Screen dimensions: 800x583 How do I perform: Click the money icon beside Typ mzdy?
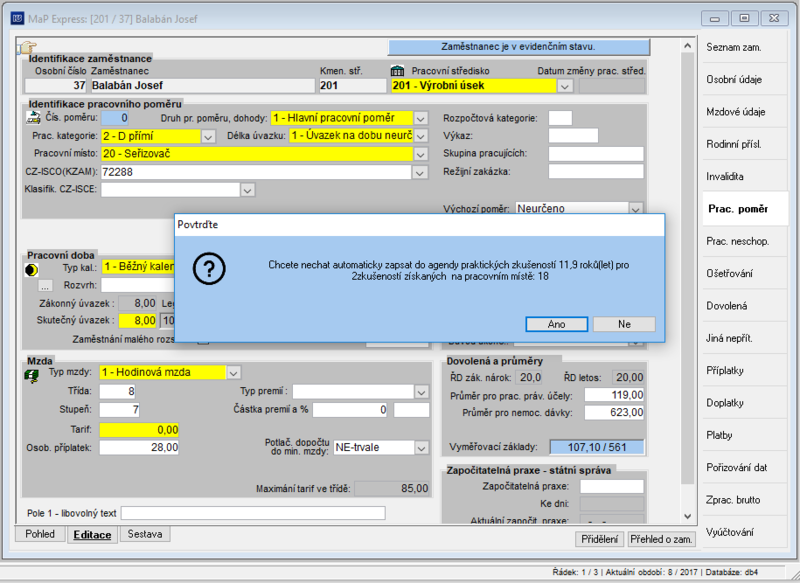[x=32, y=376]
